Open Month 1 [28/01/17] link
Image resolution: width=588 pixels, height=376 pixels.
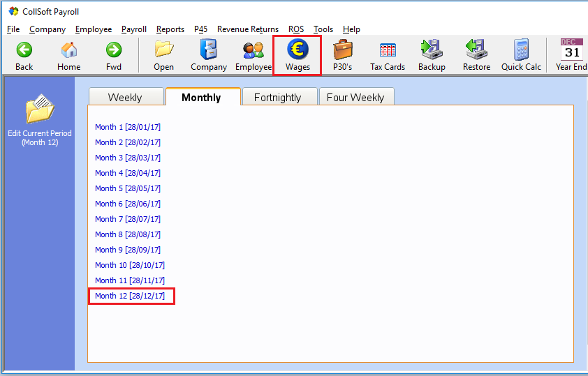tap(128, 127)
